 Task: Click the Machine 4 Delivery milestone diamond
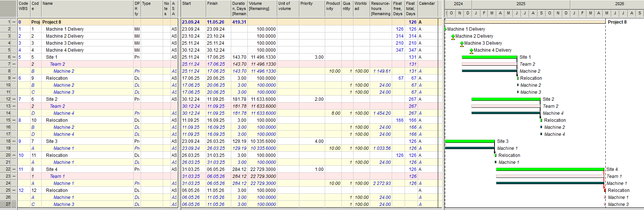[471, 50]
